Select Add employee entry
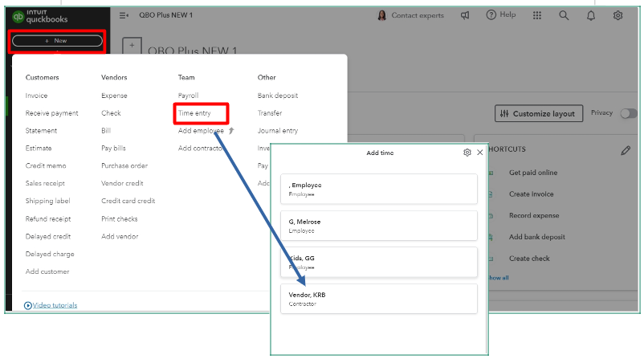This screenshot has height=363, width=644. coord(201,131)
